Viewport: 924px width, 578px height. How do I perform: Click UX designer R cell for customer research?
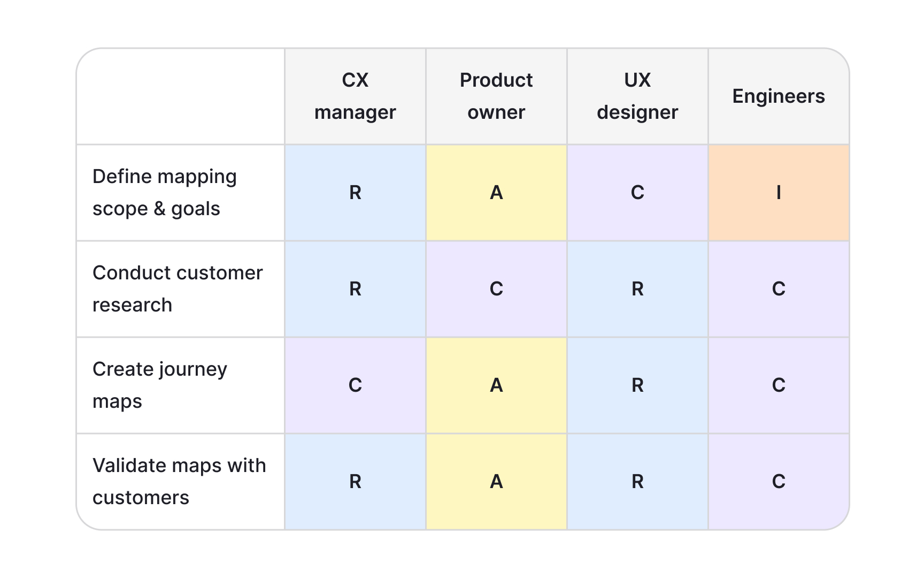(x=637, y=289)
